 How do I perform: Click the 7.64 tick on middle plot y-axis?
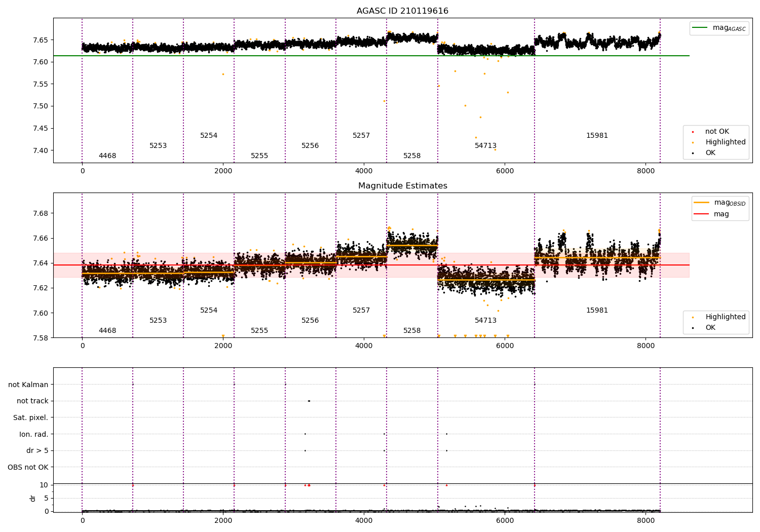tap(41, 263)
